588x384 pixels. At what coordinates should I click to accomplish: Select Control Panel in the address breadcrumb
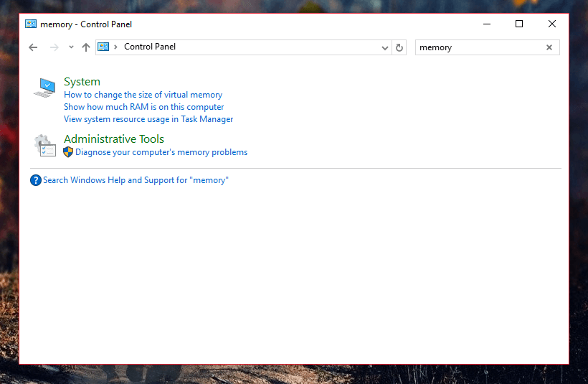tap(150, 47)
